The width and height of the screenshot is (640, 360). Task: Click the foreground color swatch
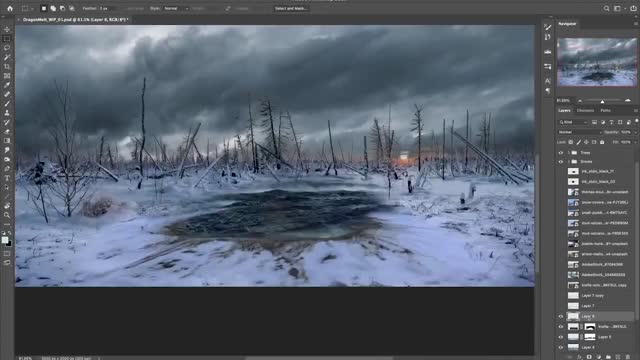(5, 240)
